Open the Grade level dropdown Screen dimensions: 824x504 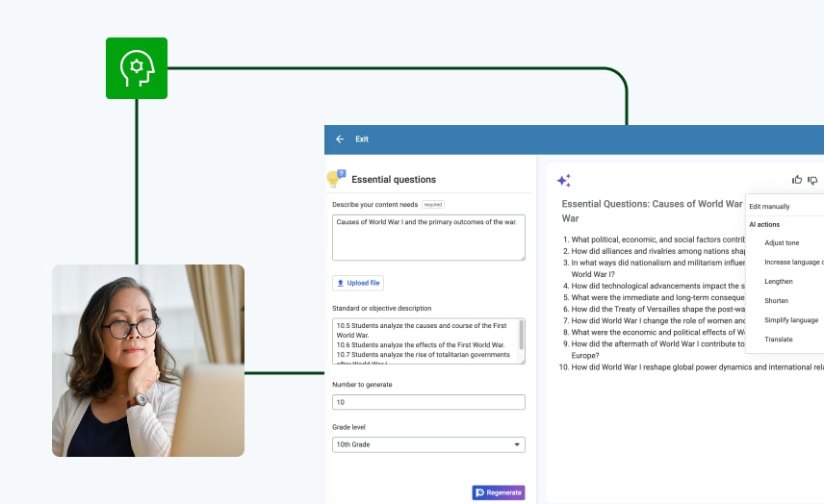pyautogui.click(x=428, y=444)
